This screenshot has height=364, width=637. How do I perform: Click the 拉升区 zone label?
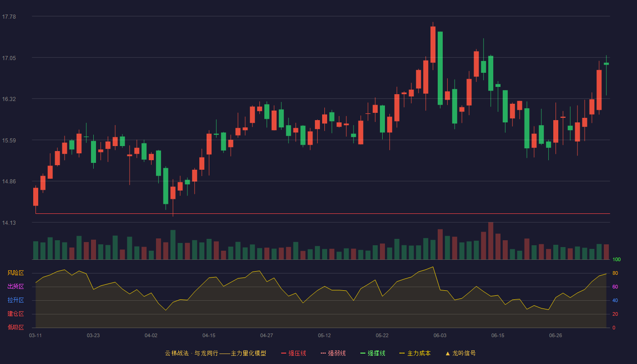pyautogui.click(x=15, y=300)
